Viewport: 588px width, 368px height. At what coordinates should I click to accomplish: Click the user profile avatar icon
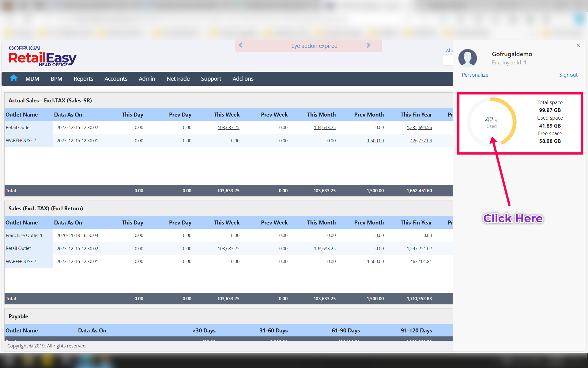pyautogui.click(x=467, y=58)
